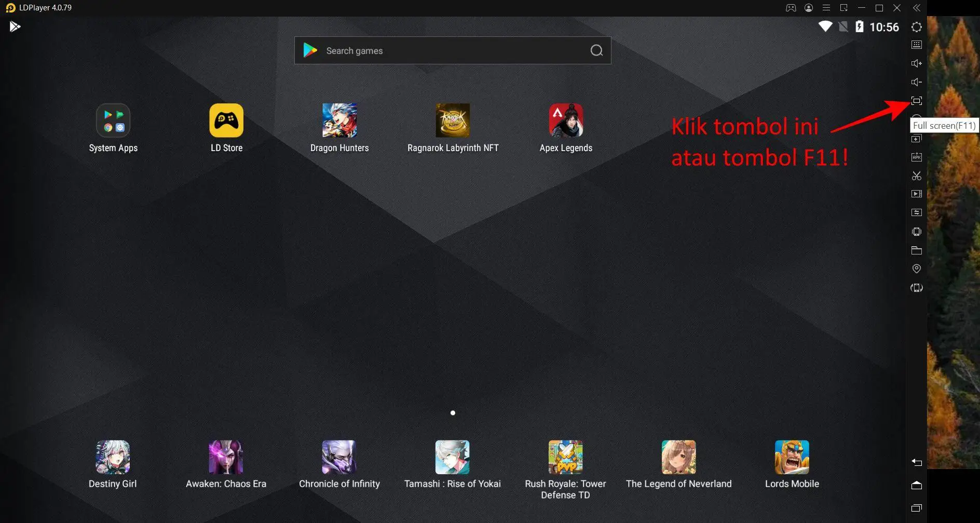
Task: Click the shake device sidebar icon
Action: [917, 232]
